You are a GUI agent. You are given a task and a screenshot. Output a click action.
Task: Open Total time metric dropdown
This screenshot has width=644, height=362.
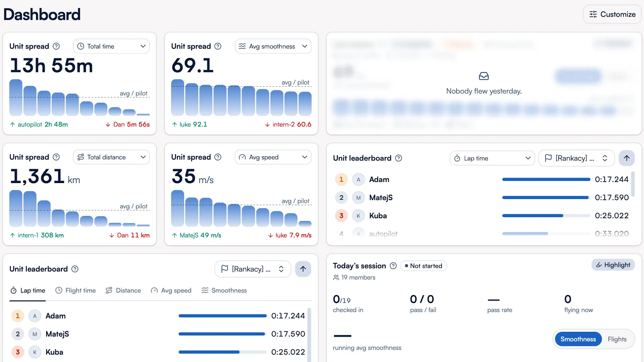111,46
